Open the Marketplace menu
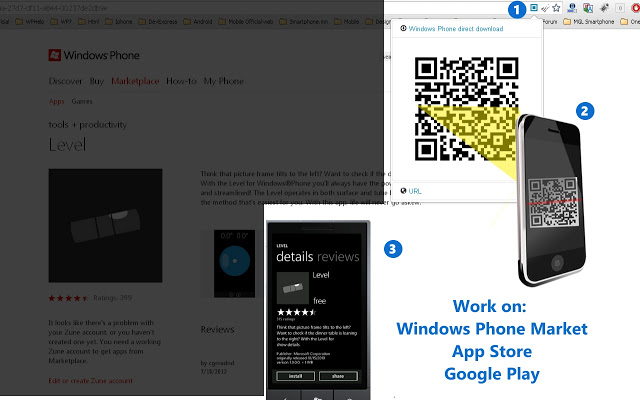This screenshot has width=640, height=400. 135,81
